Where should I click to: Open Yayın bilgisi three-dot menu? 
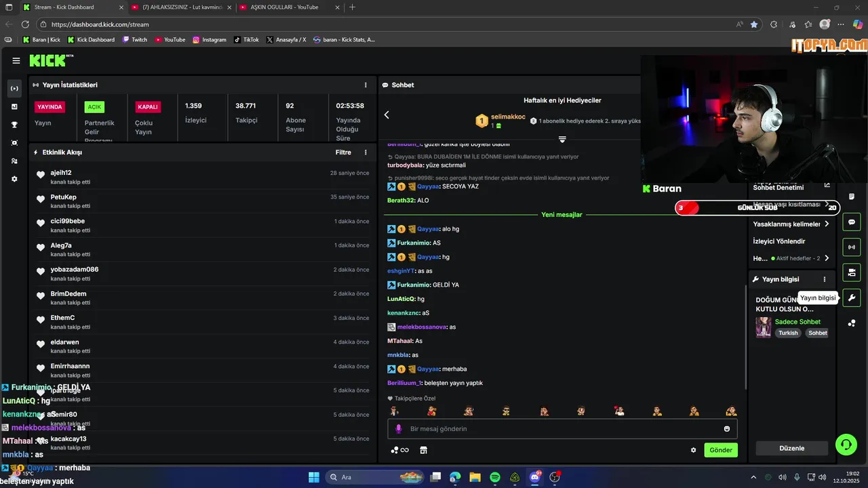(825, 279)
